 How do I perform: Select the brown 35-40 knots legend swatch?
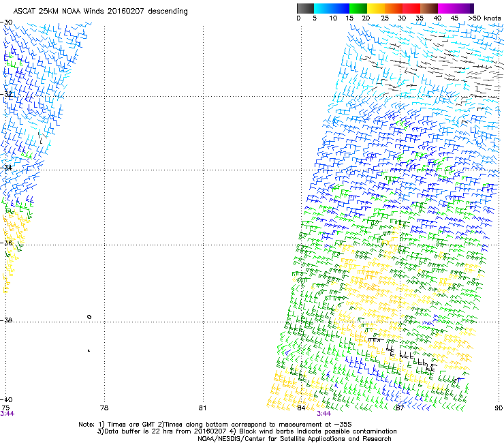pyautogui.click(x=429, y=8)
